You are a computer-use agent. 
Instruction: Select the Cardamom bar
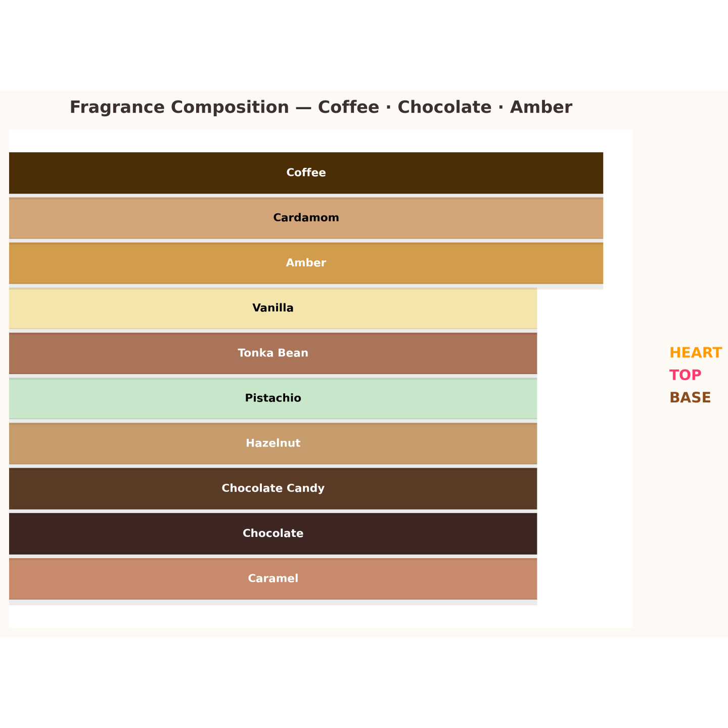[x=306, y=218]
